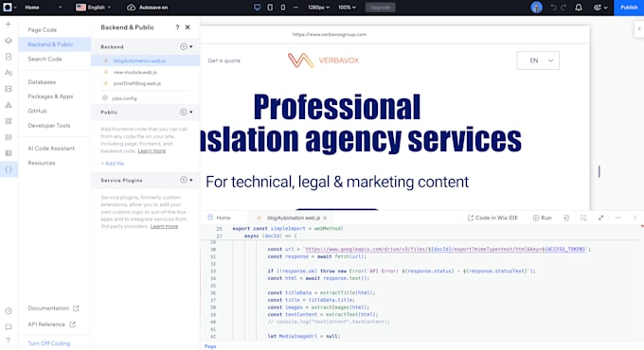Open new-module.web.js in the Backend file list
The height and width of the screenshot is (350, 644).
point(135,72)
